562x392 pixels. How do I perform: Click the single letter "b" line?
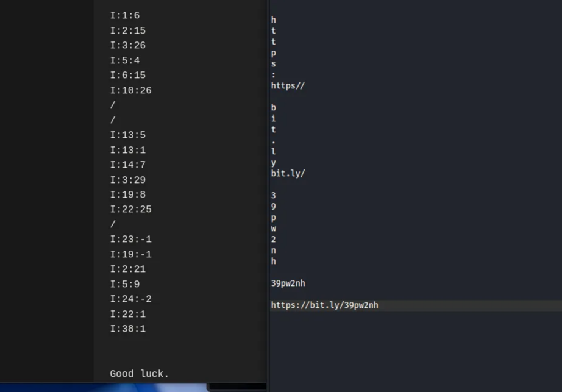[x=274, y=107]
